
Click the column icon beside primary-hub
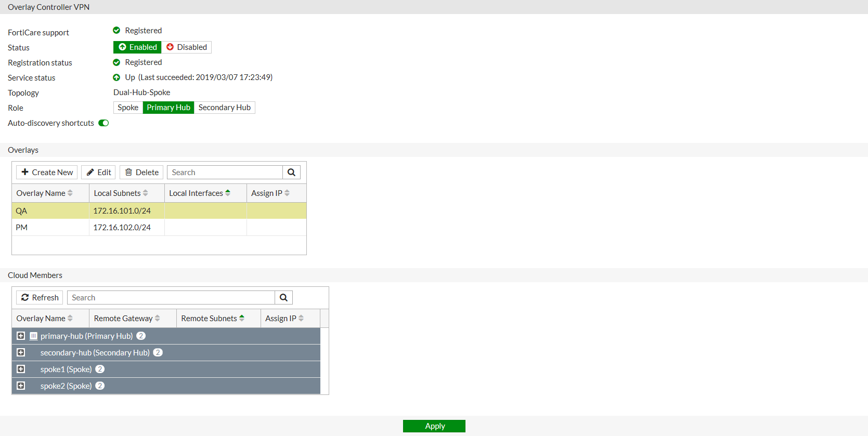coord(33,336)
